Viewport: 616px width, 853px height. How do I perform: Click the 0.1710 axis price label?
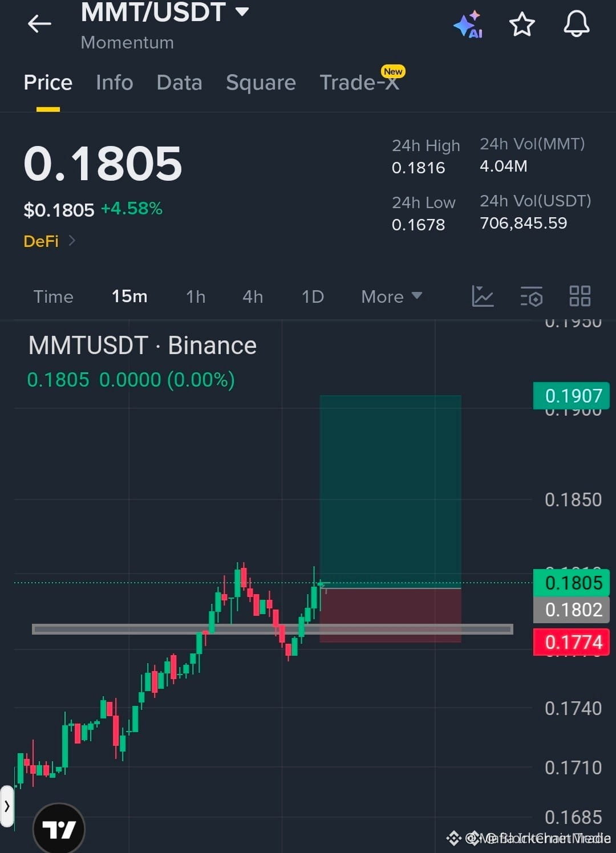click(x=573, y=768)
